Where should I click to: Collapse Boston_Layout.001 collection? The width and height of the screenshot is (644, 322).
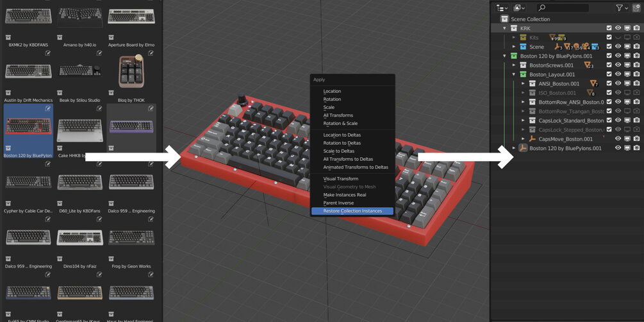pyautogui.click(x=514, y=74)
